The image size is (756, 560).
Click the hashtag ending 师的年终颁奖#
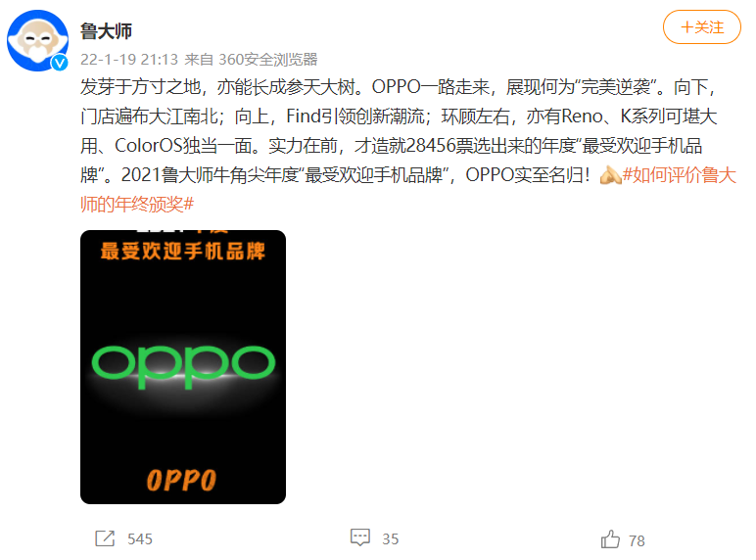[137, 205]
